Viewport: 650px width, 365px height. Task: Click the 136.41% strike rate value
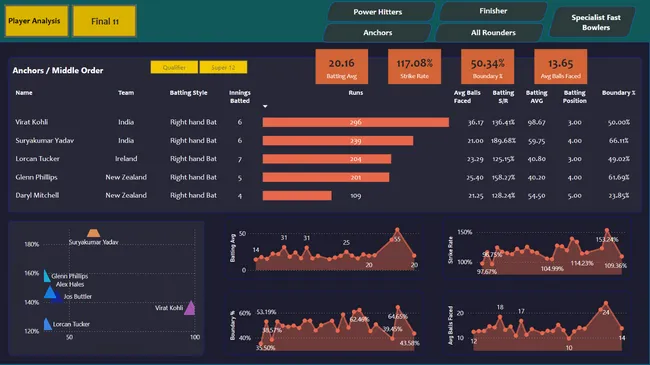[503, 122]
